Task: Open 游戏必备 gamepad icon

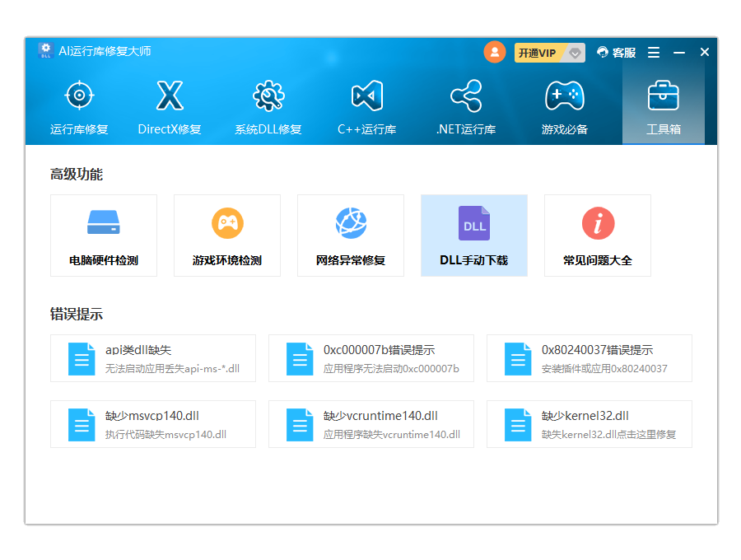Action: 565,96
